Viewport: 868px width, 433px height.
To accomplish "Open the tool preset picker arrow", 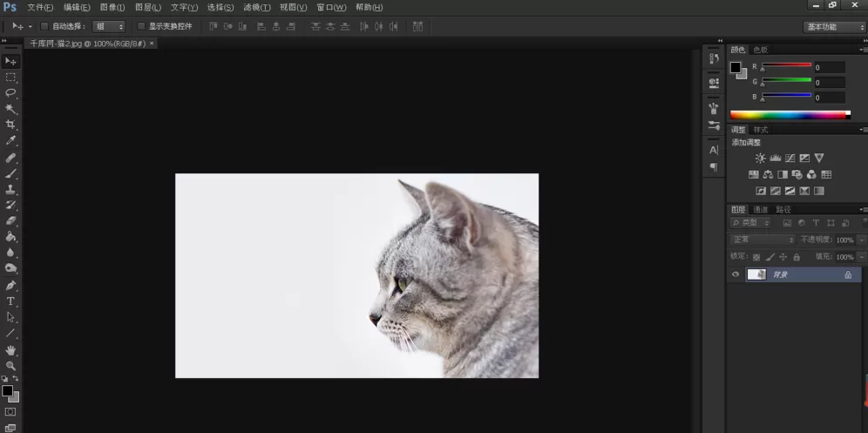I will pos(30,26).
